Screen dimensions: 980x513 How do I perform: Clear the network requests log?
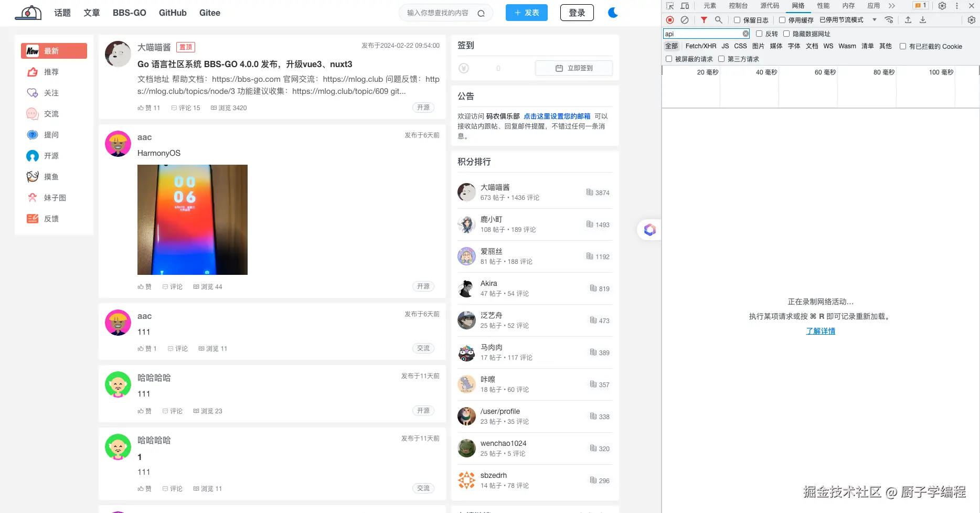pos(685,20)
